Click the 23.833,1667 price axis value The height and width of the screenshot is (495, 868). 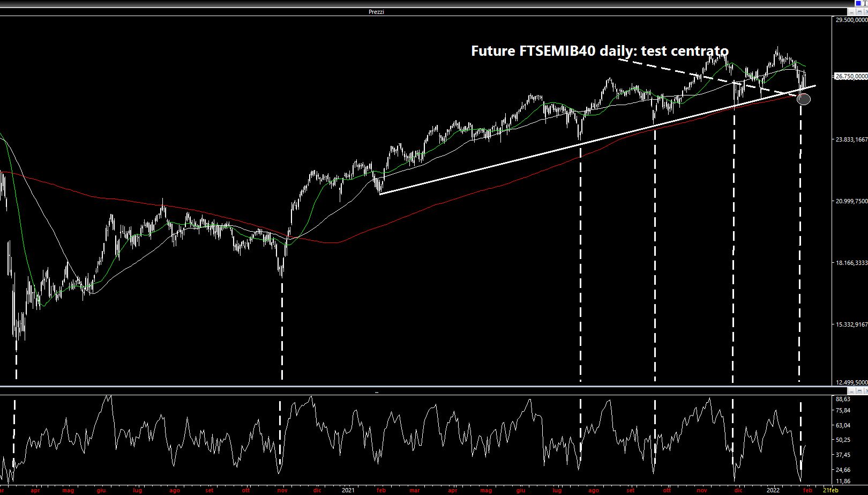[851, 139]
